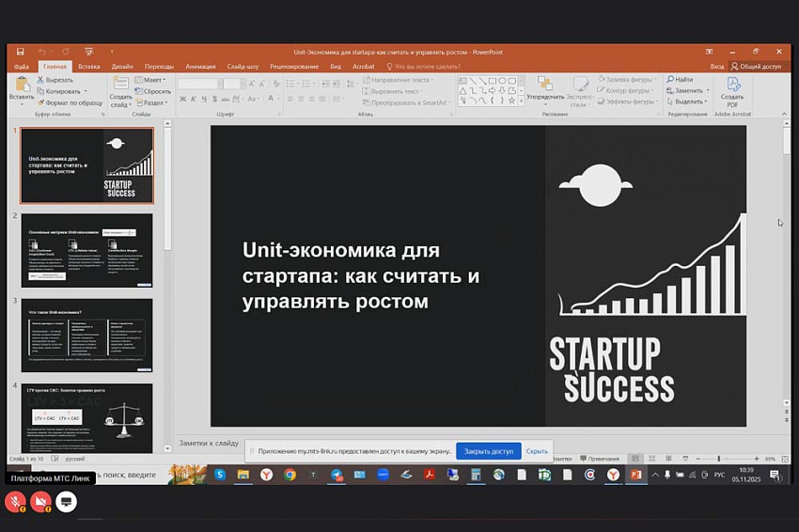
Task: Expand the Layout (Макет) dropdown
Action: (x=152, y=80)
